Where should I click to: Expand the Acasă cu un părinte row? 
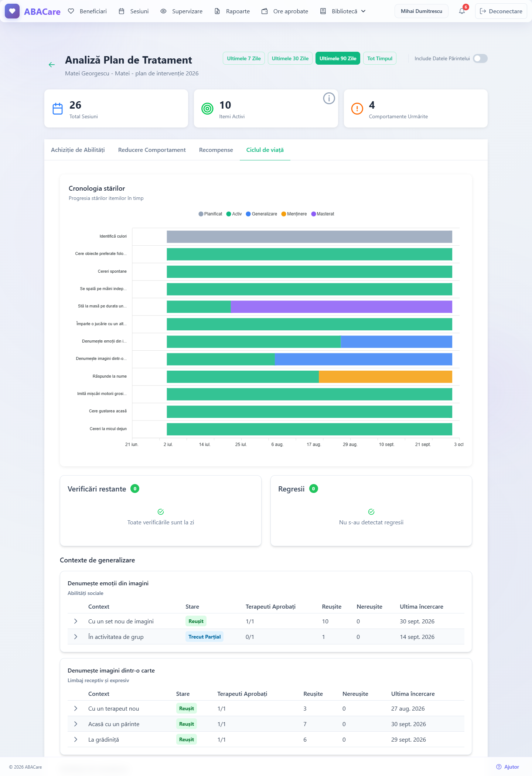point(76,724)
